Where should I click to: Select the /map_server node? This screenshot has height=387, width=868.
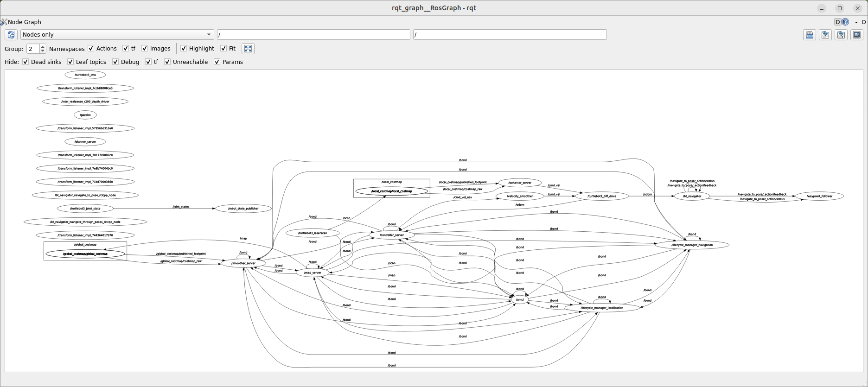tap(313, 273)
